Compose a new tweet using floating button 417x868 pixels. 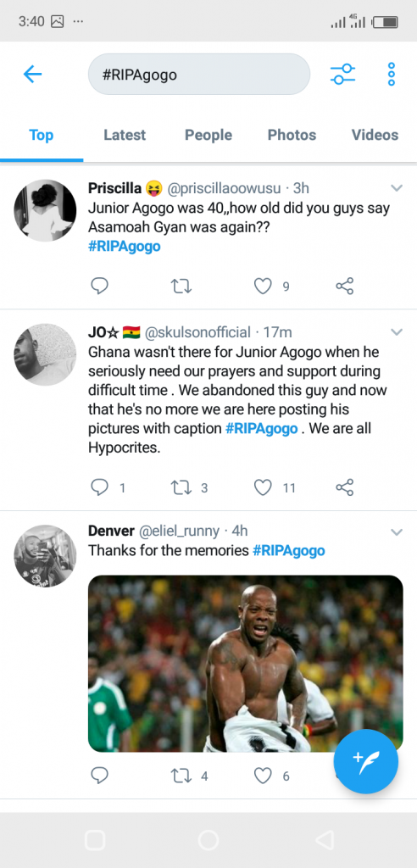point(365,762)
